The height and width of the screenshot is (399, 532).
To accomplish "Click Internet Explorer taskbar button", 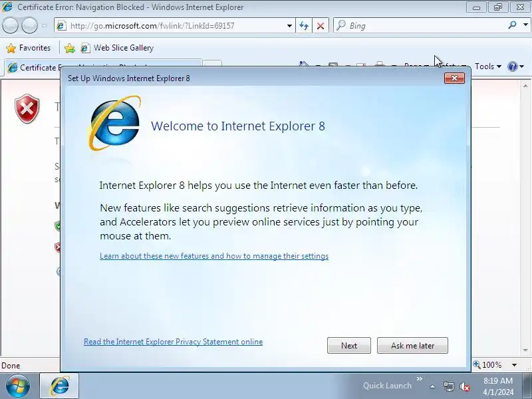I will point(59,386).
